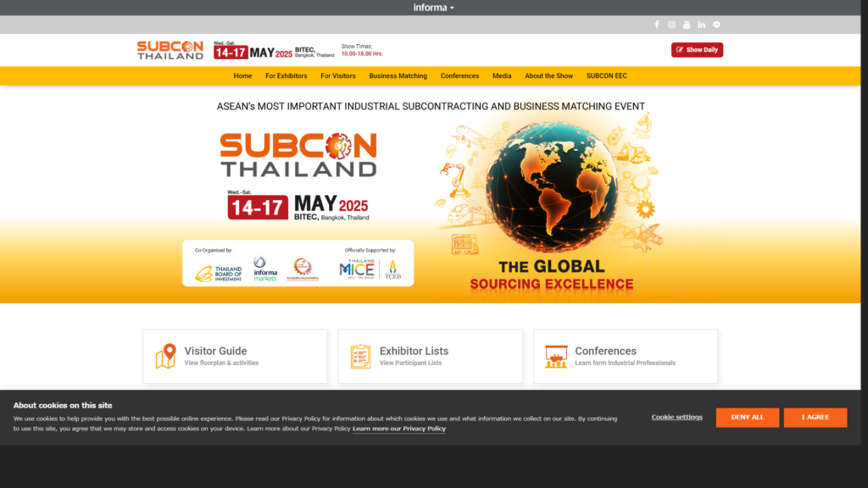Click the Thailand MICE logo
The height and width of the screenshot is (488, 868).
357,269
